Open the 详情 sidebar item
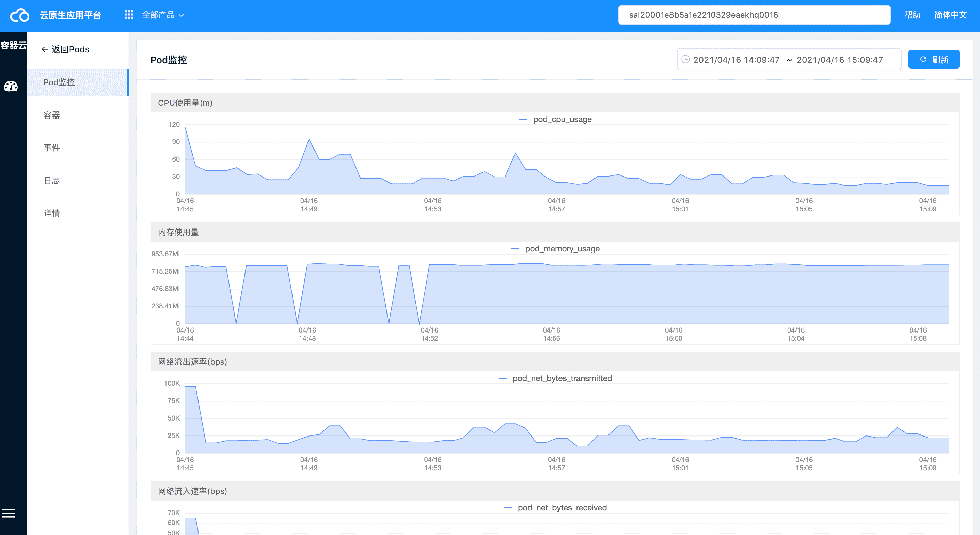 (52, 213)
